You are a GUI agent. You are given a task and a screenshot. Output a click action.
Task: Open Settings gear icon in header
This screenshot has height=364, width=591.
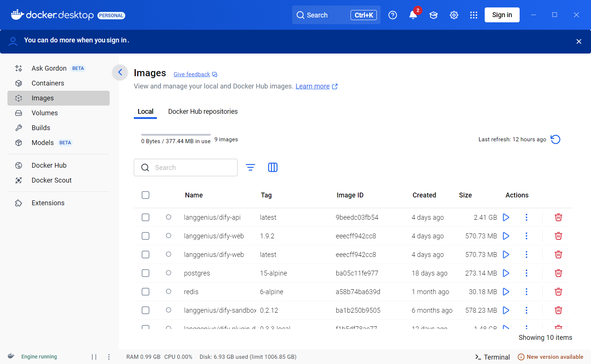click(454, 15)
